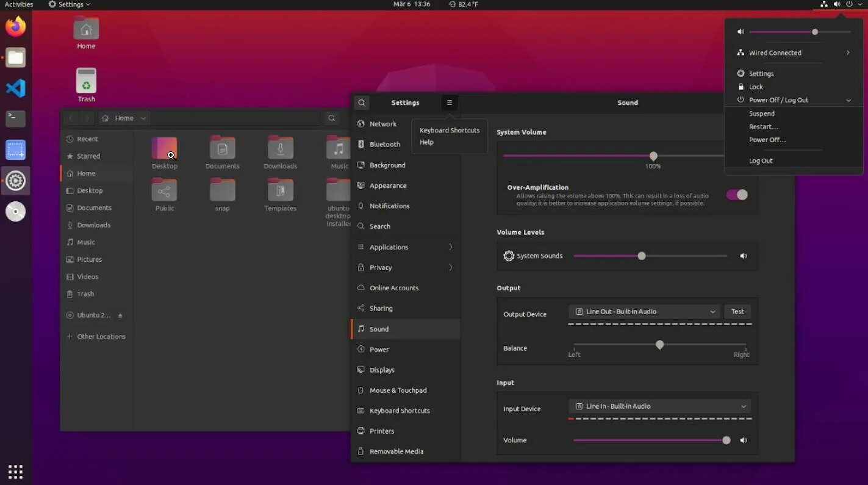Screen dimensions: 868x485
Task: Expand the Wired Connected submenu
Action: 794,52
